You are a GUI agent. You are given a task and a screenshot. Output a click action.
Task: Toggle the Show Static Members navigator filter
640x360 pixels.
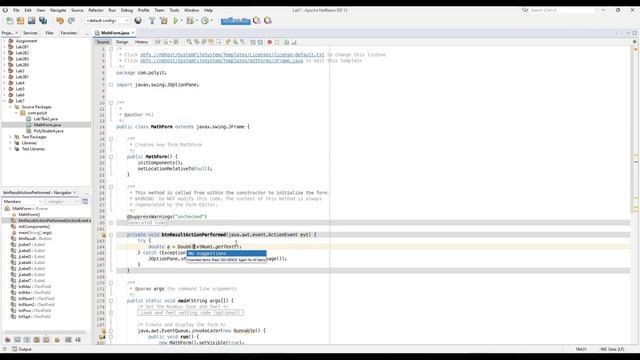27,340
